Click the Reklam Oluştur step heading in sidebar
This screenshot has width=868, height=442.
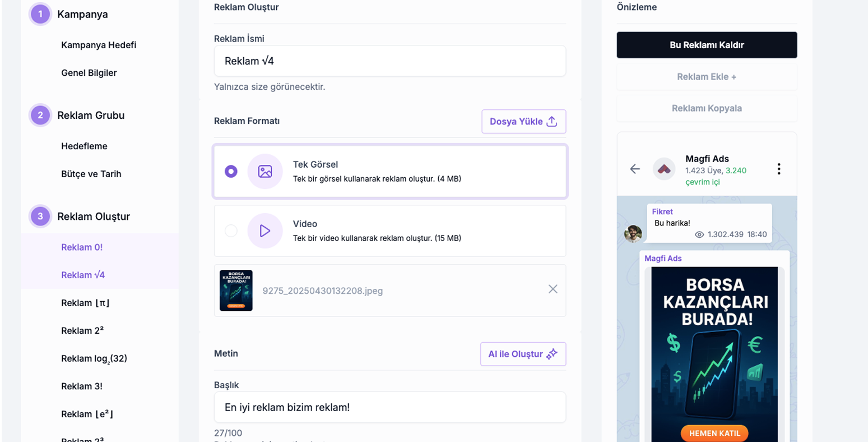pos(94,217)
